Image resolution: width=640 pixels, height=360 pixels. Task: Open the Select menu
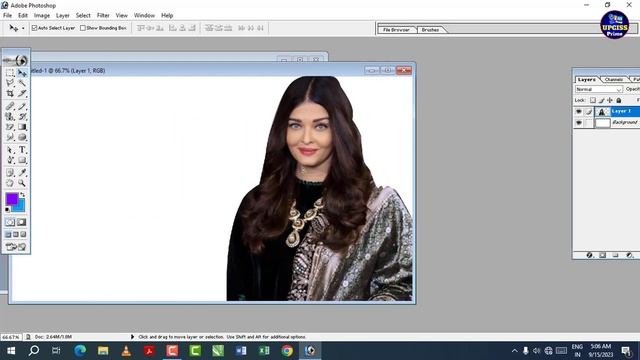click(x=83, y=16)
